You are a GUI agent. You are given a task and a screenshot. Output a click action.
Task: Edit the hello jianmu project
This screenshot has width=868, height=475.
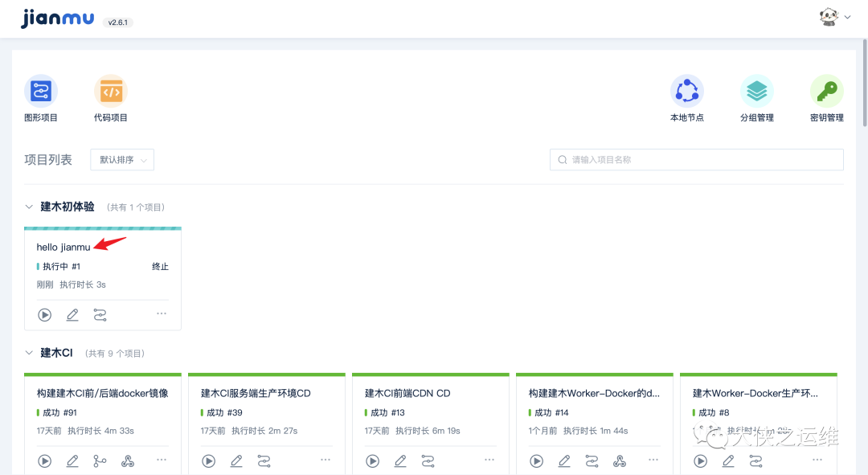pos(72,315)
